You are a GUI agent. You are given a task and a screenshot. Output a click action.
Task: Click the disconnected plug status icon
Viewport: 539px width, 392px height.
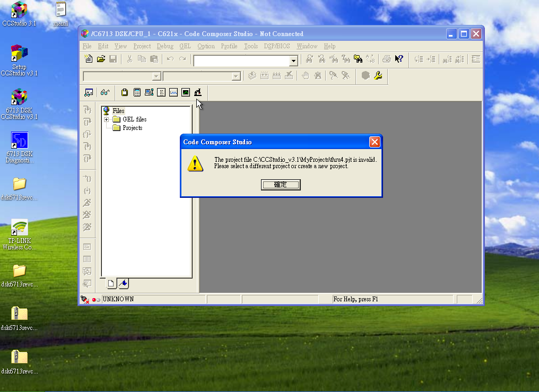pos(84,299)
